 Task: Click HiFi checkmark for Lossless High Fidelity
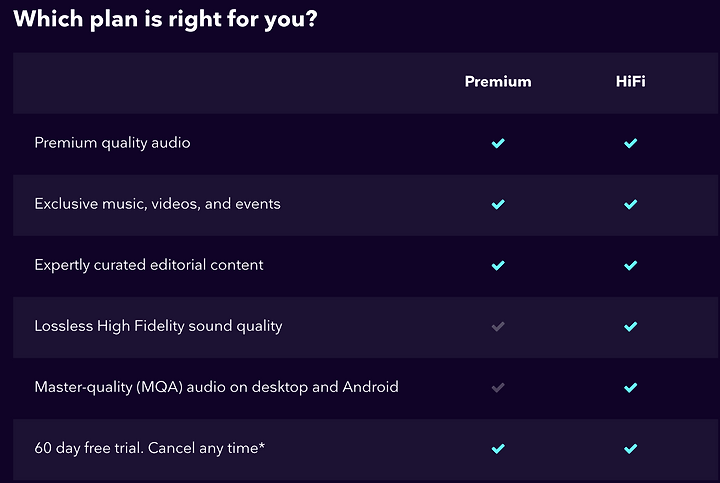[x=630, y=326]
